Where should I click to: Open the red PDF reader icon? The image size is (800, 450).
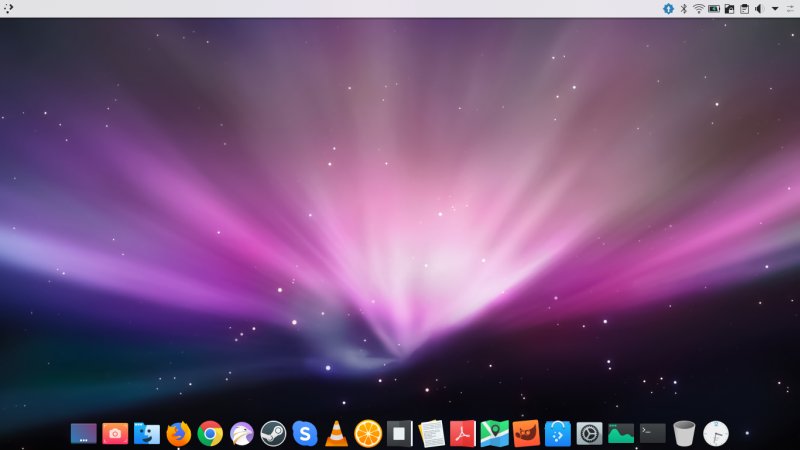click(x=462, y=433)
